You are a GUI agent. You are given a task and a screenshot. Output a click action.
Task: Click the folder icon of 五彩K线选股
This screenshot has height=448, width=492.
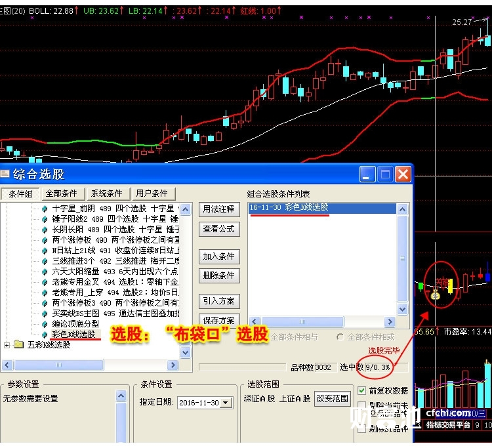point(19,344)
